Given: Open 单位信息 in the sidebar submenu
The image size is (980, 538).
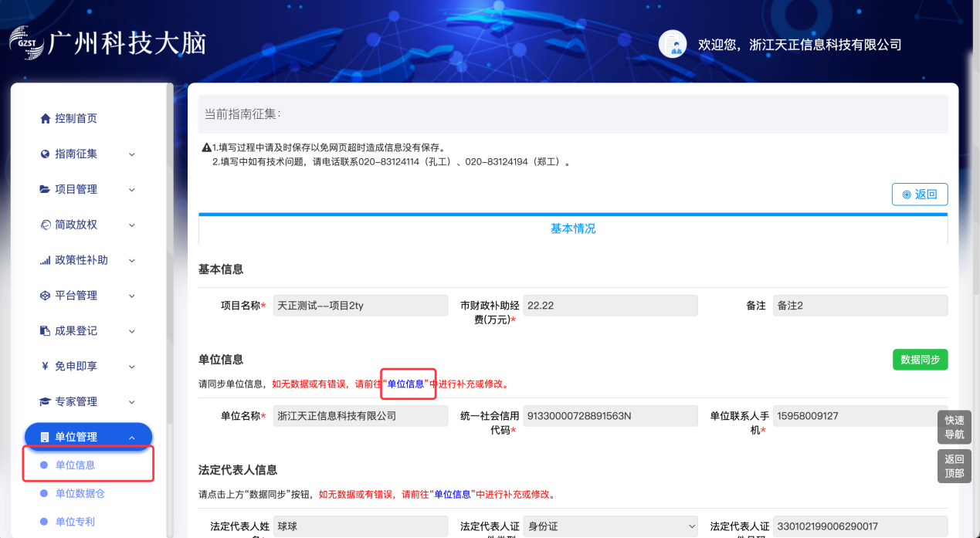Looking at the screenshot, I should click(x=75, y=465).
